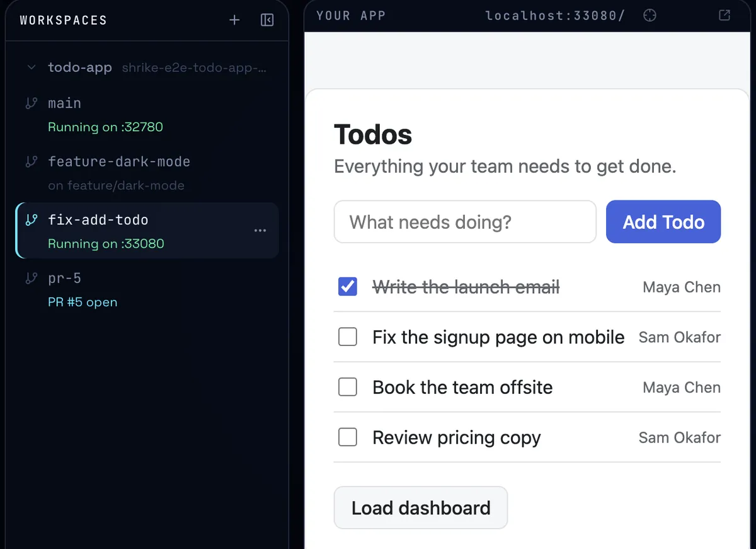Screen dimensions: 756x549
Task: Click 'Book the team offsite' todo text
Action: tap(462, 387)
